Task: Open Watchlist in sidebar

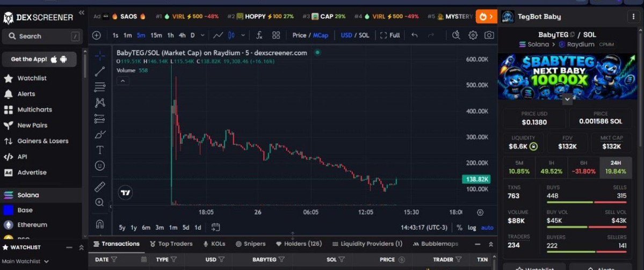Action: (32, 78)
